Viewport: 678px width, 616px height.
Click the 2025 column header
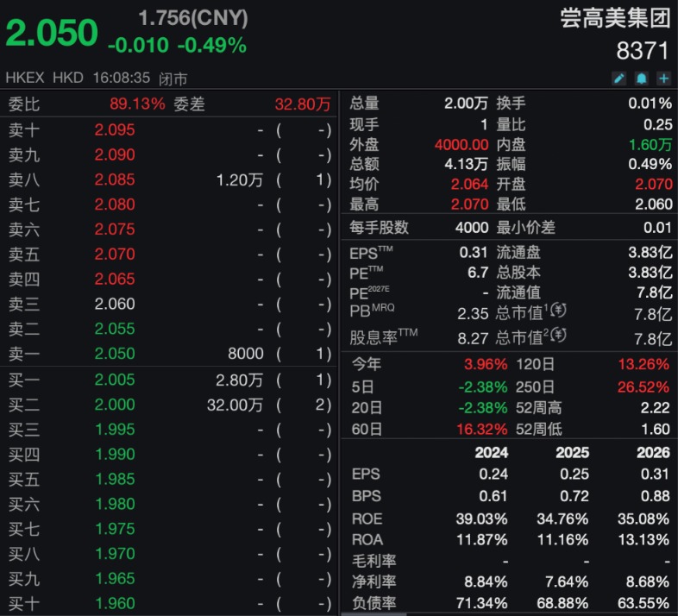click(573, 452)
